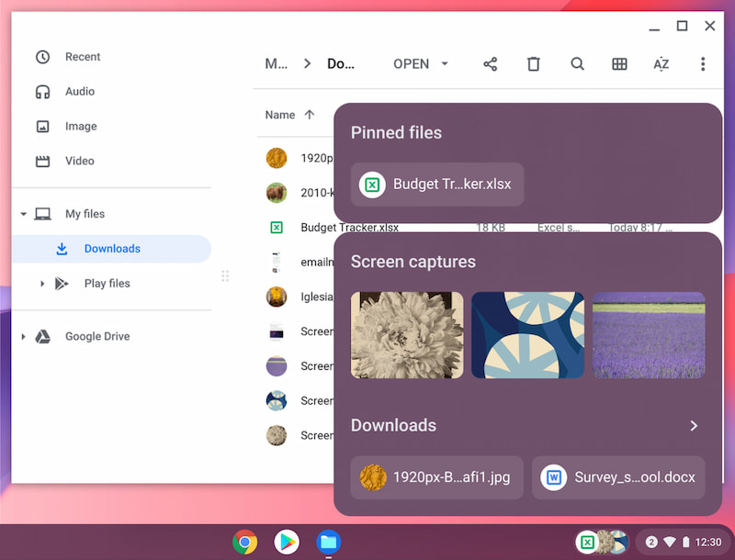
Task: Click the share icon in the toolbar
Action: click(x=491, y=64)
